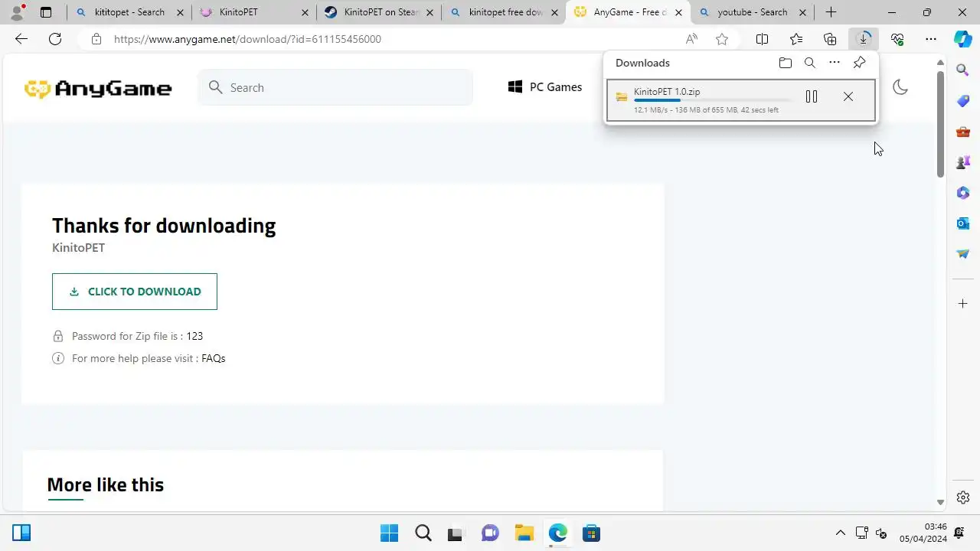Open profile avatar menu
Screen dimensions: 980x551
click(x=17, y=11)
